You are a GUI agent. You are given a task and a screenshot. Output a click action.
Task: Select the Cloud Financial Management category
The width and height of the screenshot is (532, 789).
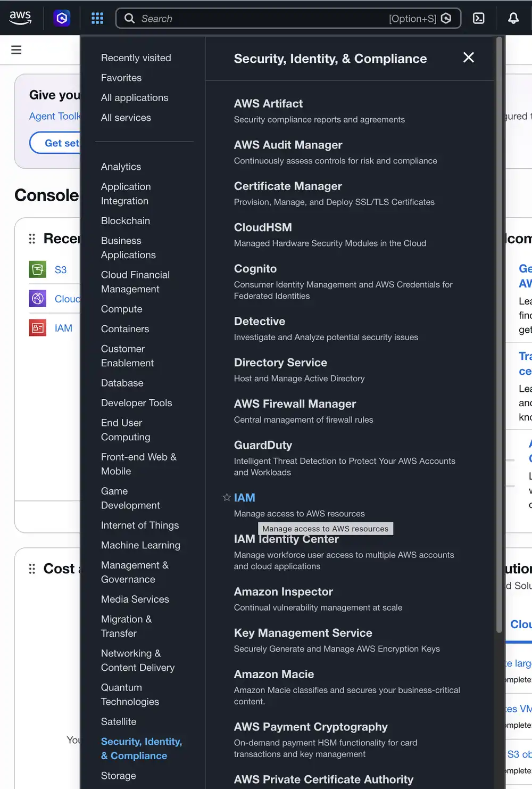(x=135, y=282)
